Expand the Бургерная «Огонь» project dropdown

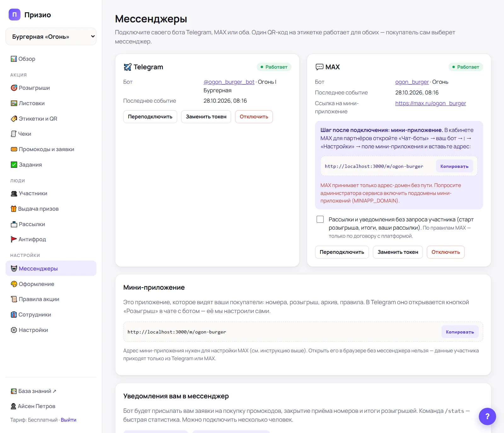(x=51, y=37)
